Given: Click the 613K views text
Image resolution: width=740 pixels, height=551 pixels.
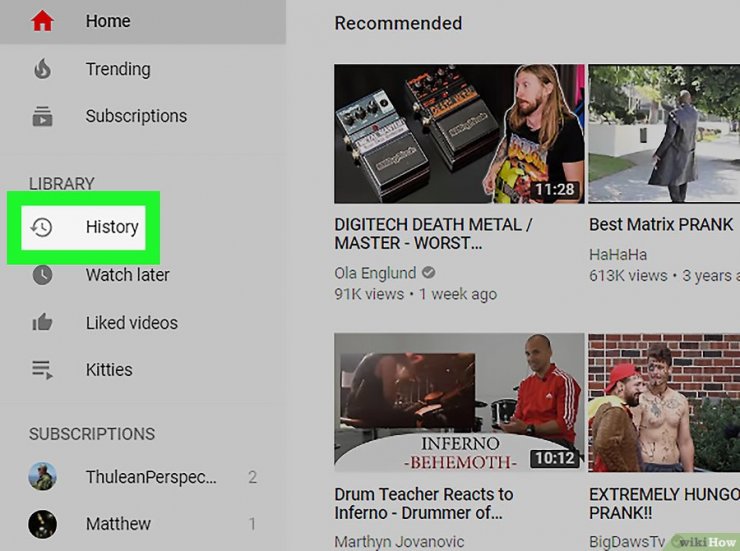Looking at the screenshot, I should point(628,276).
